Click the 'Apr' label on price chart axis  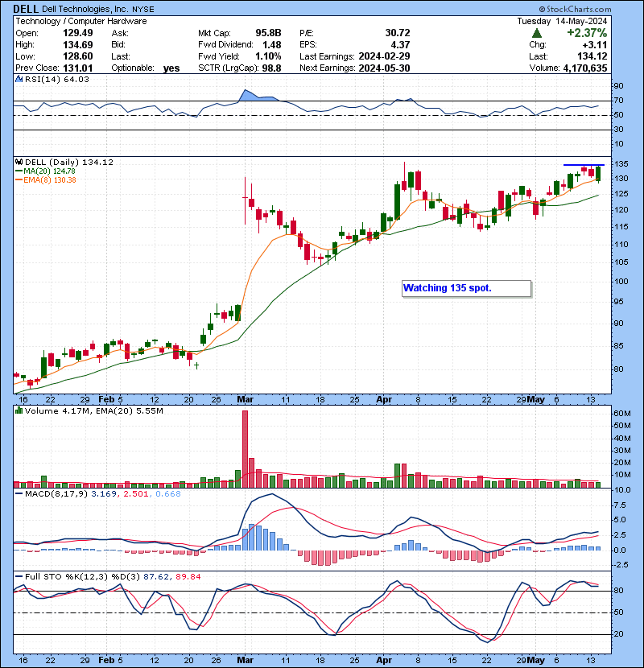[x=384, y=400]
